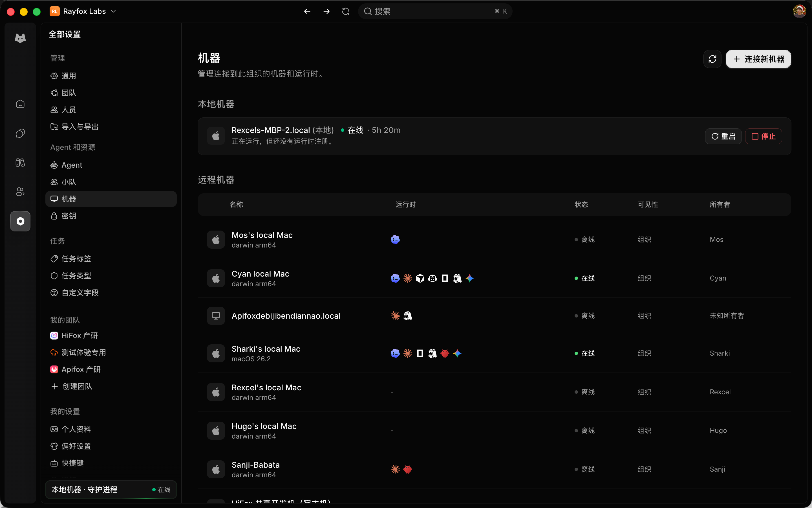Screen dimensions: 812x508
Task: Open 小队 settings
Action: [x=111, y=182]
